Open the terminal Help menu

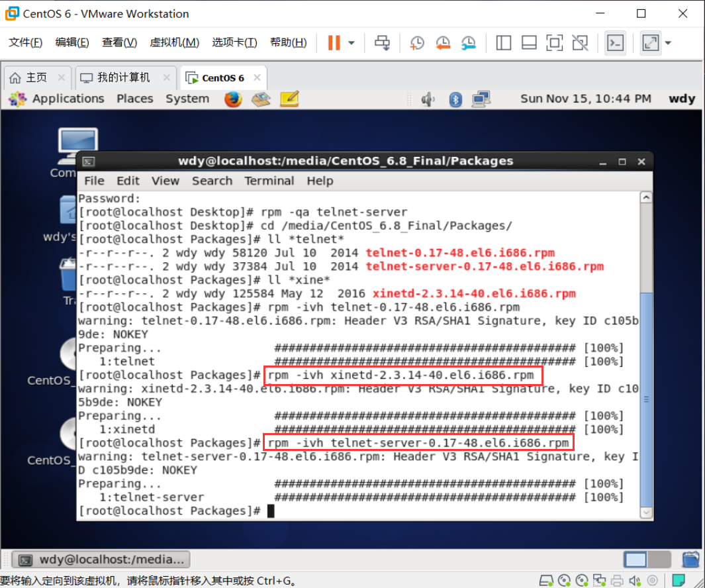point(320,181)
